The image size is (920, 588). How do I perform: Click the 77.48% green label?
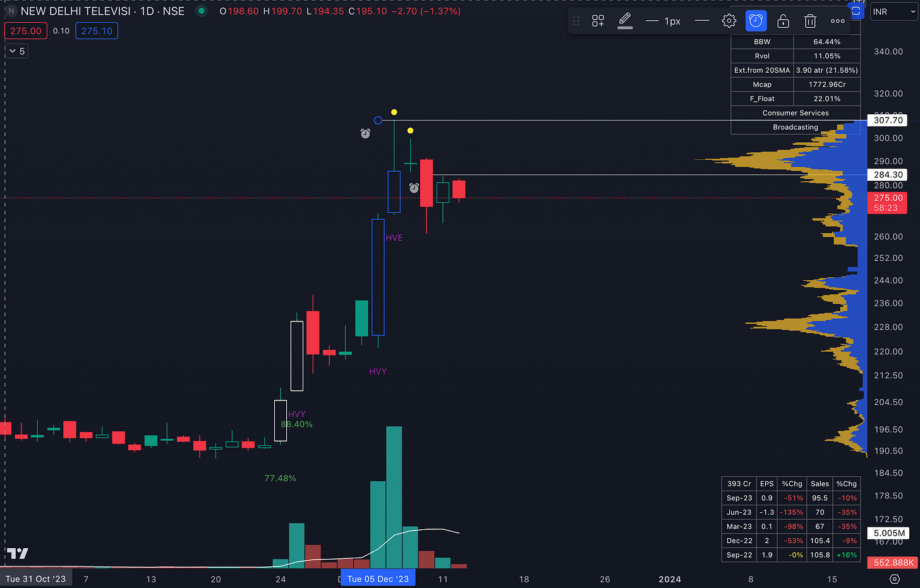point(280,478)
